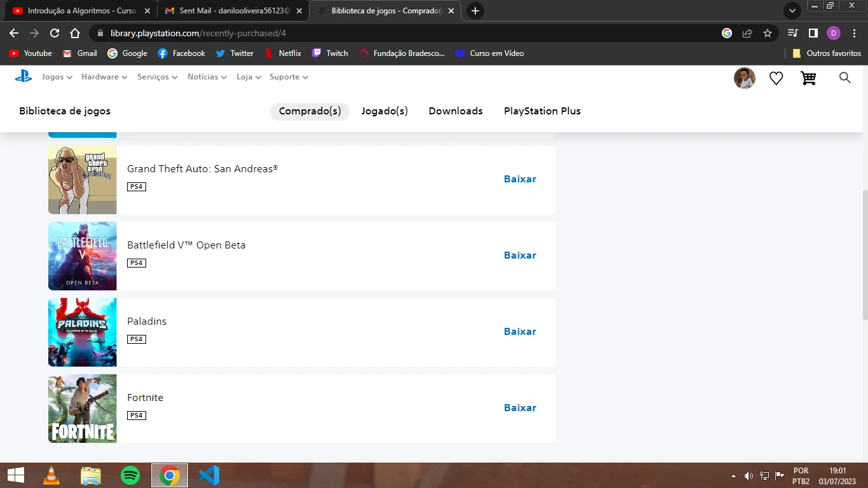This screenshot has width=868, height=488.
Task: Open Curso em Vídeo bookmark
Action: [x=489, y=53]
